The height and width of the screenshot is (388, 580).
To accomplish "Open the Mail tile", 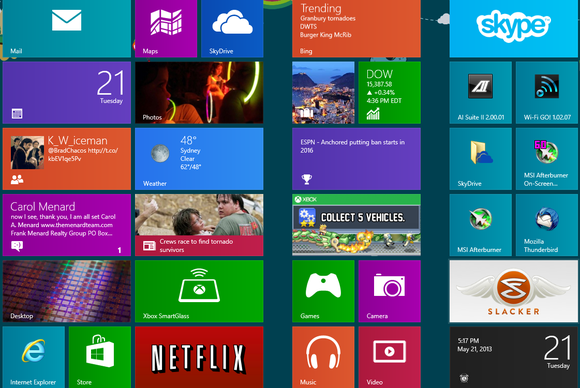I will (67, 28).
